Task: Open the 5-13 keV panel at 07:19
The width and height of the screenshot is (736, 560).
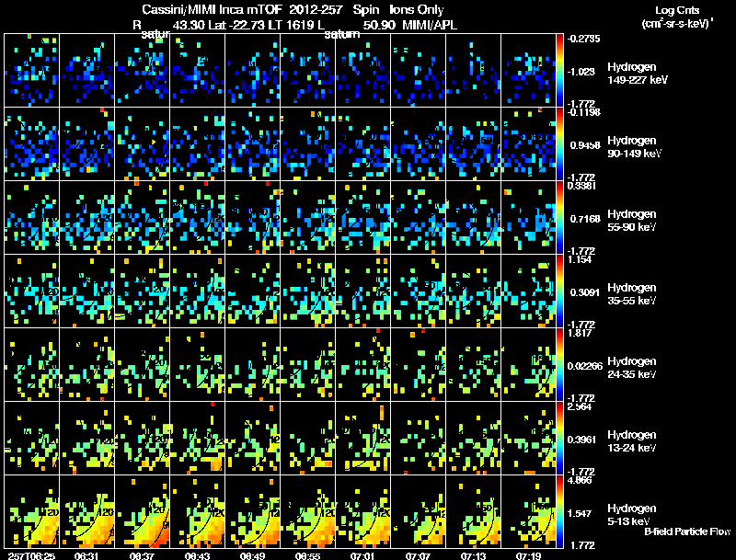Action: [x=528, y=511]
